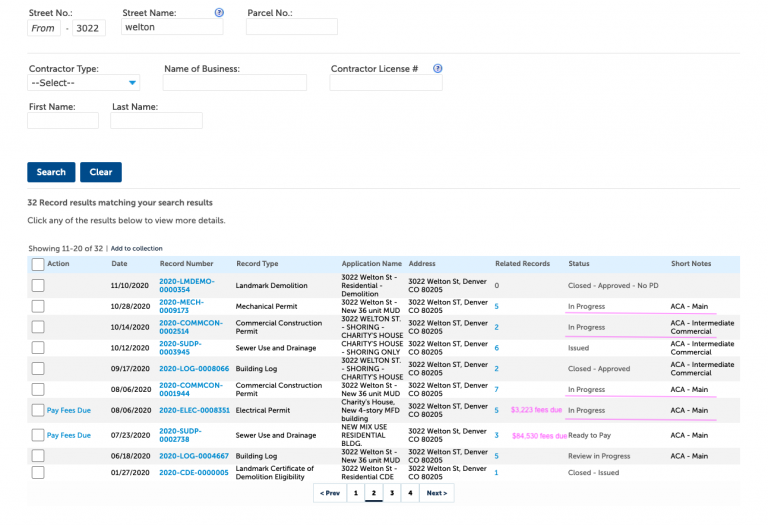Viewport: 768px width, 525px height.
Task: Click the Clear button
Action: 100,172
